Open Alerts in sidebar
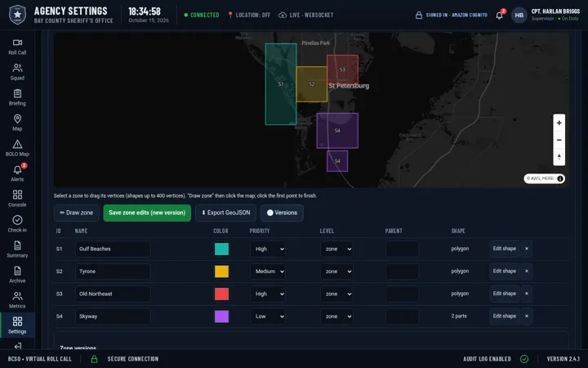This screenshot has width=588, height=368. tap(17, 174)
